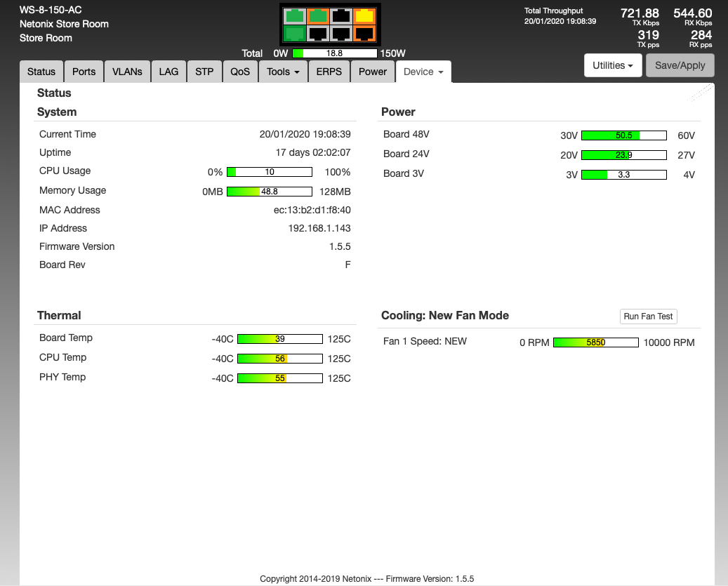The image size is (728, 586).
Task: Select the yellow port icon
Action: 364,15
